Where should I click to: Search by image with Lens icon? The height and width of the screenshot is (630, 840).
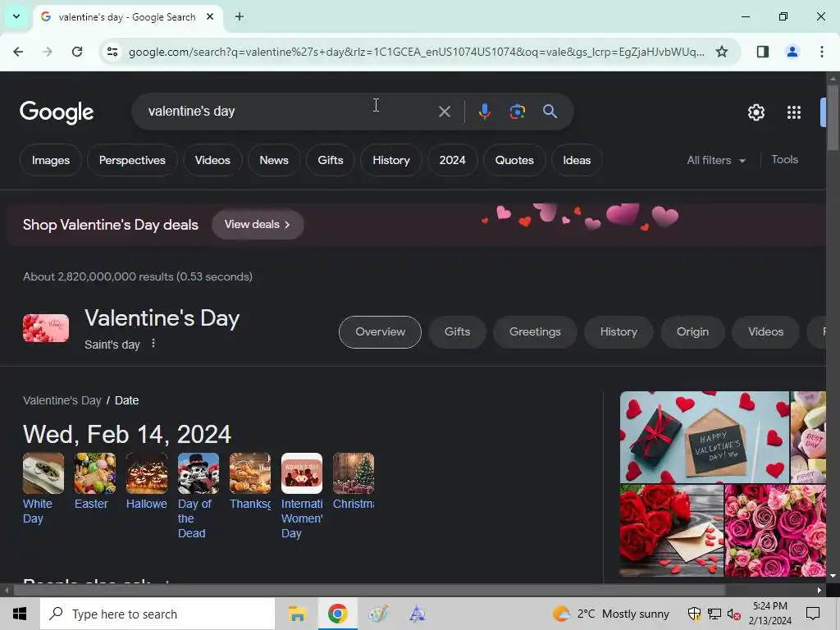pyautogui.click(x=517, y=112)
